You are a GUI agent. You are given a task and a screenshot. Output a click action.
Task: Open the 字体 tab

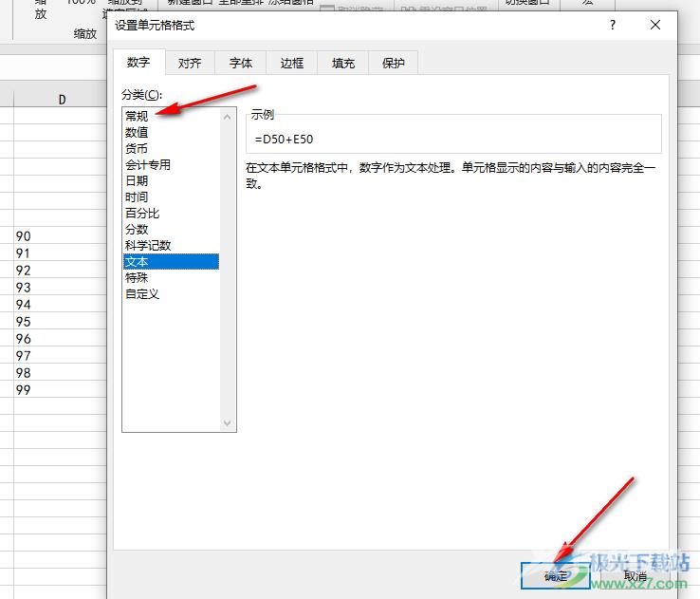241,63
